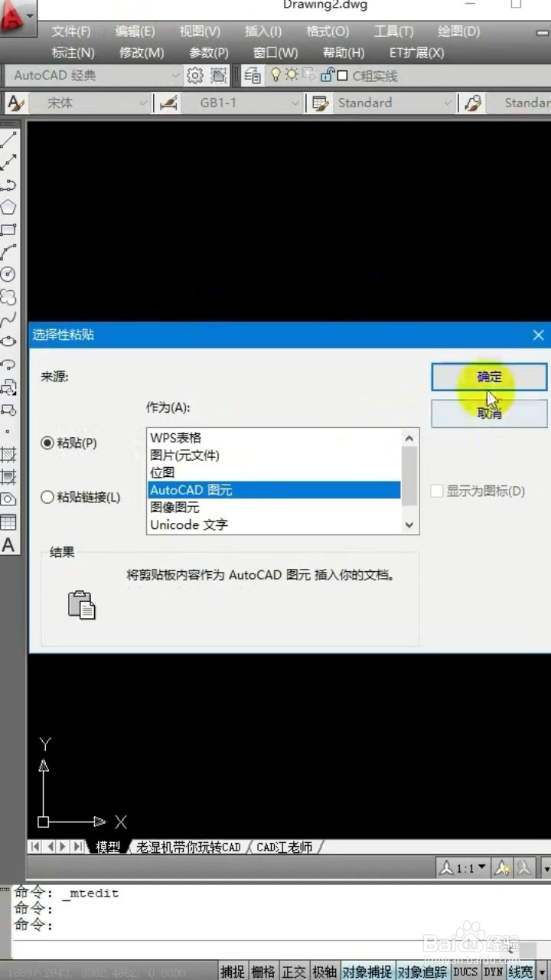Toggle DUCS in status bar
The image size is (551, 980).
point(465,971)
